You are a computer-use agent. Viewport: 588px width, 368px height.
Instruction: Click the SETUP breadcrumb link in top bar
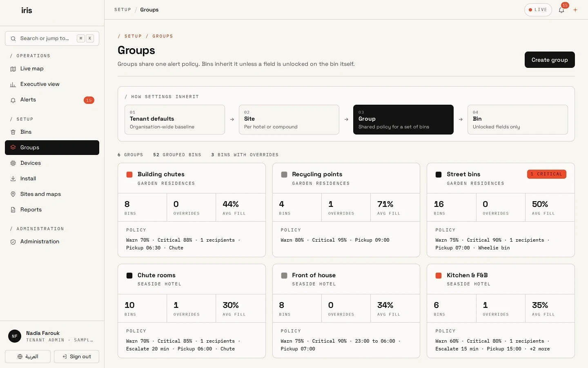(122, 10)
